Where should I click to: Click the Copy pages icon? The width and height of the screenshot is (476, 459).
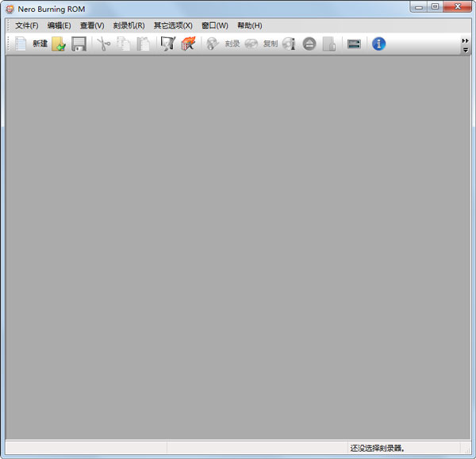click(x=124, y=44)
